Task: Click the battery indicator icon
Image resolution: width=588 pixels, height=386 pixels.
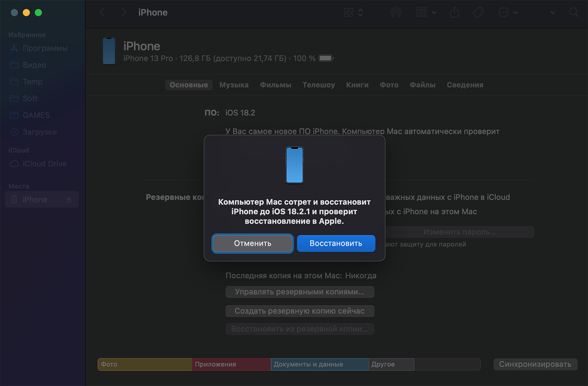Action: point(326,58)
